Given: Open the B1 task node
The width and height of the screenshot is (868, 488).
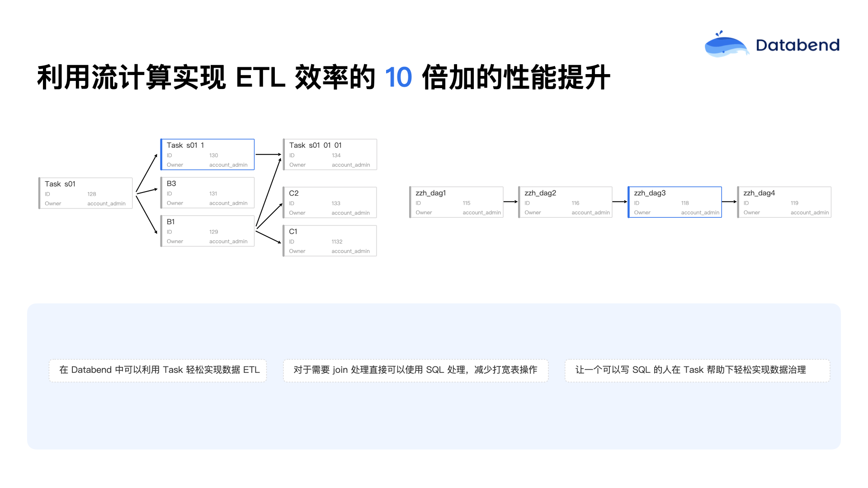Looking at the screenshot, I should (208, 231).
